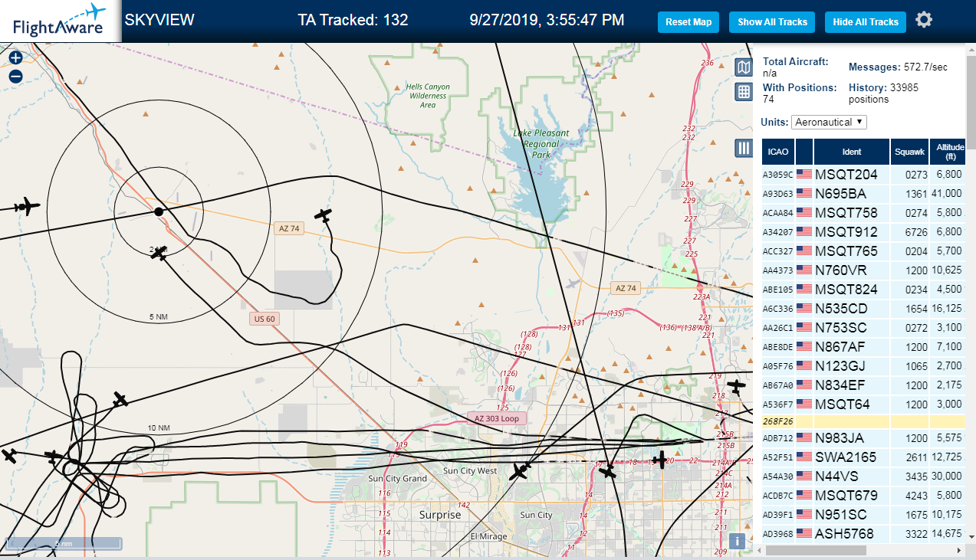The height and width of the screenshot is (560, 976).
Task: Select the ASH5768 aircraft row
Action: click(x=864, y=533)
